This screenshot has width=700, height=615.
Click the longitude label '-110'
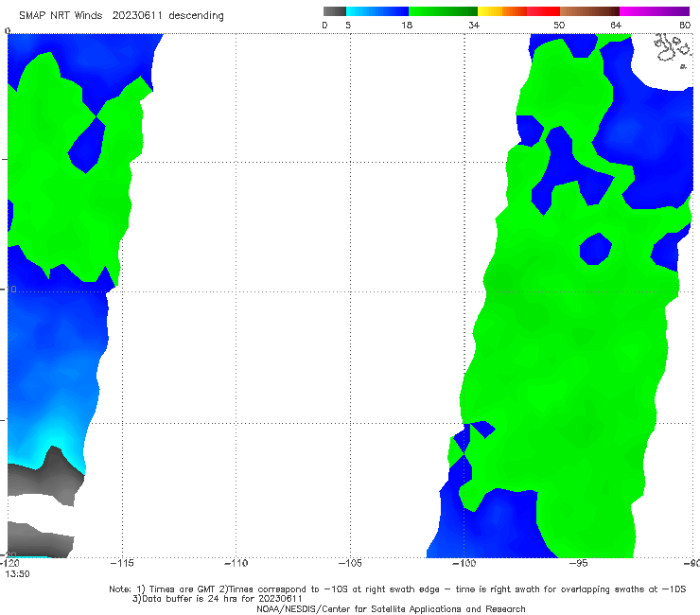click(236, 564)
